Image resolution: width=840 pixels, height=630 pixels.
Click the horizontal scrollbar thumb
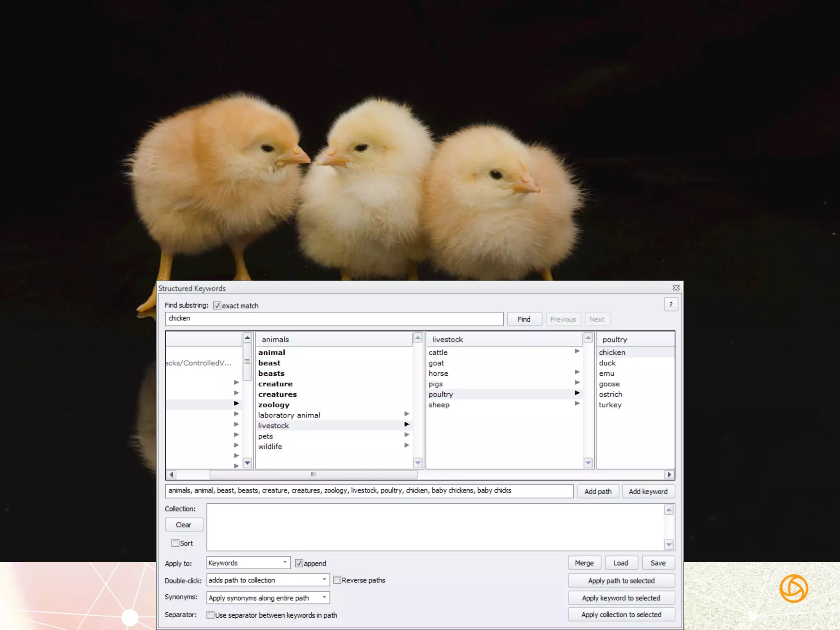[313, 475]
